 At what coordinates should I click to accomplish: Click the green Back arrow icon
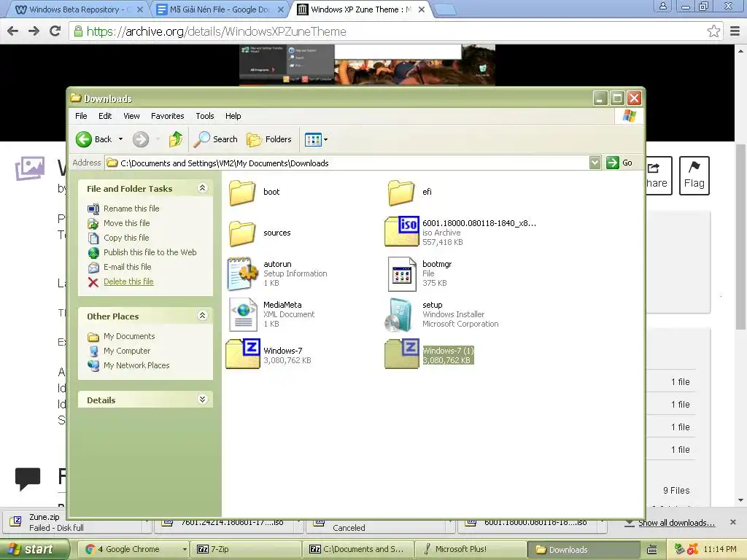[x=84, y=139]
